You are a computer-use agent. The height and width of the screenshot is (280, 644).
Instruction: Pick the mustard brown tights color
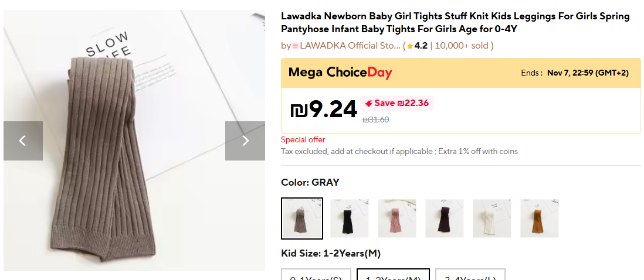pos(540,218)
